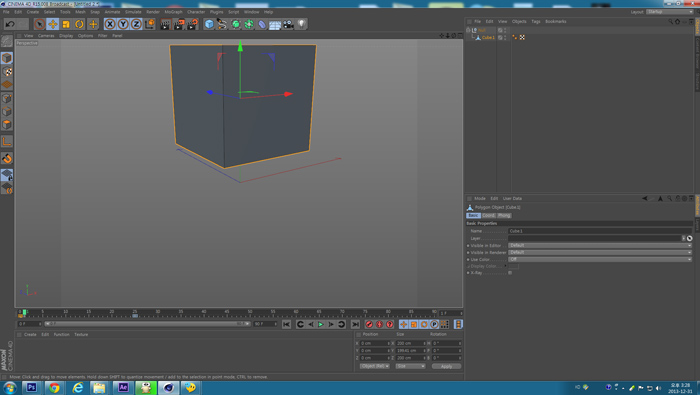Toggle Z-axis lock in top toolbar

[136, 24]
